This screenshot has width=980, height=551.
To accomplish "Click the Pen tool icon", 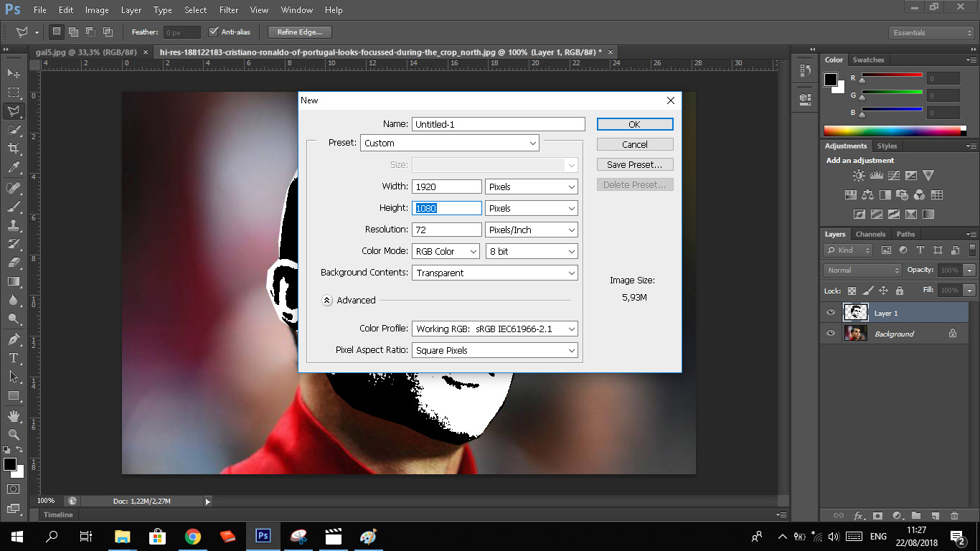I will (x=14, y=339).
